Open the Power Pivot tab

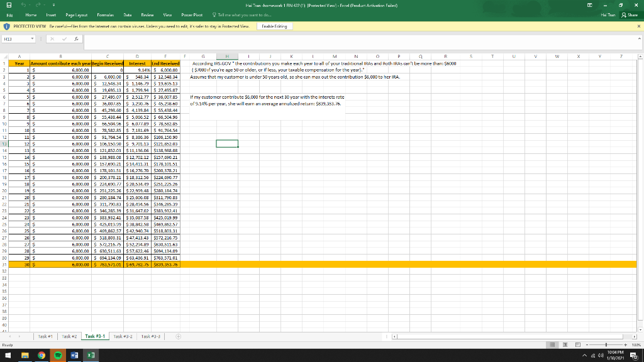tap(192, 15)
